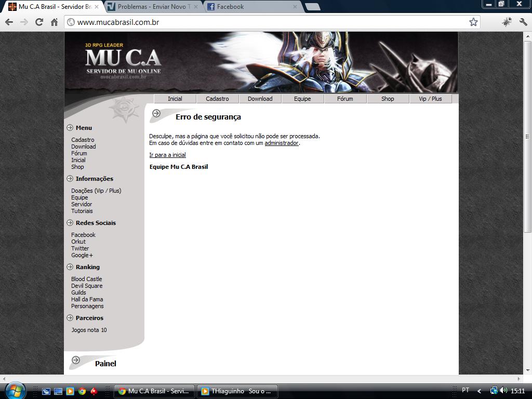
Task: Open the Cadastro navigation tab
Action: (x=217, y=99)
